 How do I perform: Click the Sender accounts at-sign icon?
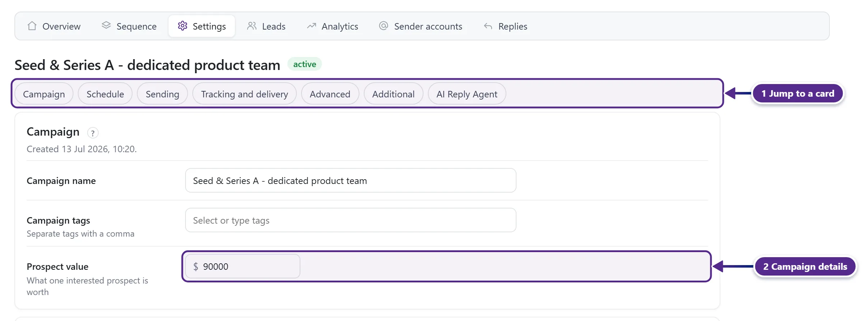coord(384,26)
